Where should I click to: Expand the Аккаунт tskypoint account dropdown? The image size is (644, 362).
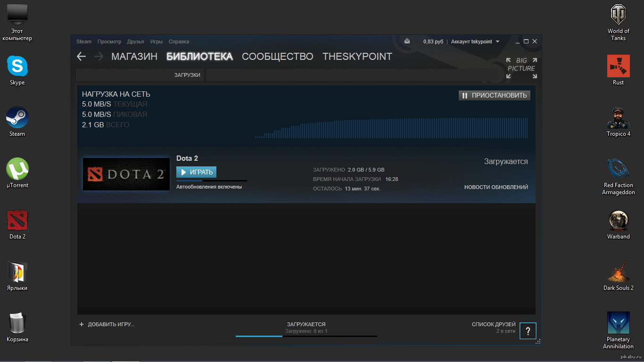[x=475, y=41]
